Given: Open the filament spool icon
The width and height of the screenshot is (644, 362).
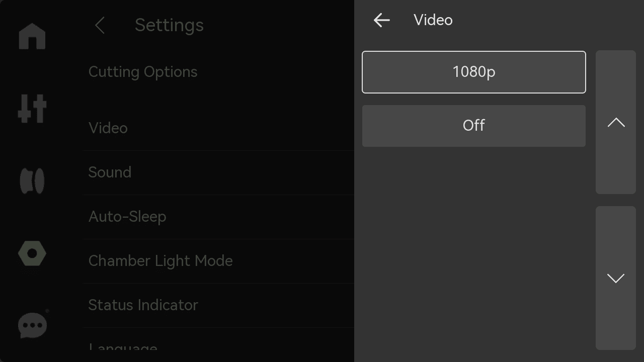Looking at the screenshot, I should (32, 181).
